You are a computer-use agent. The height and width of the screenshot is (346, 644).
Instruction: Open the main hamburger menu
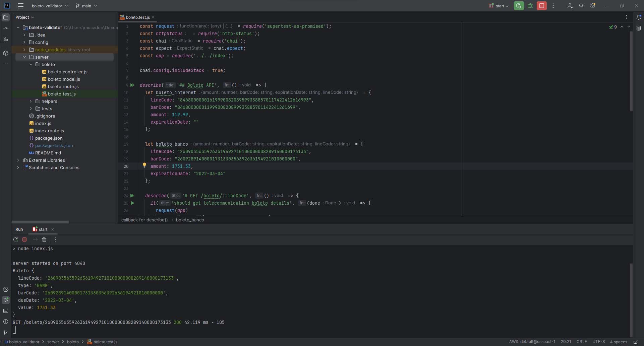[x=20, y=6]
